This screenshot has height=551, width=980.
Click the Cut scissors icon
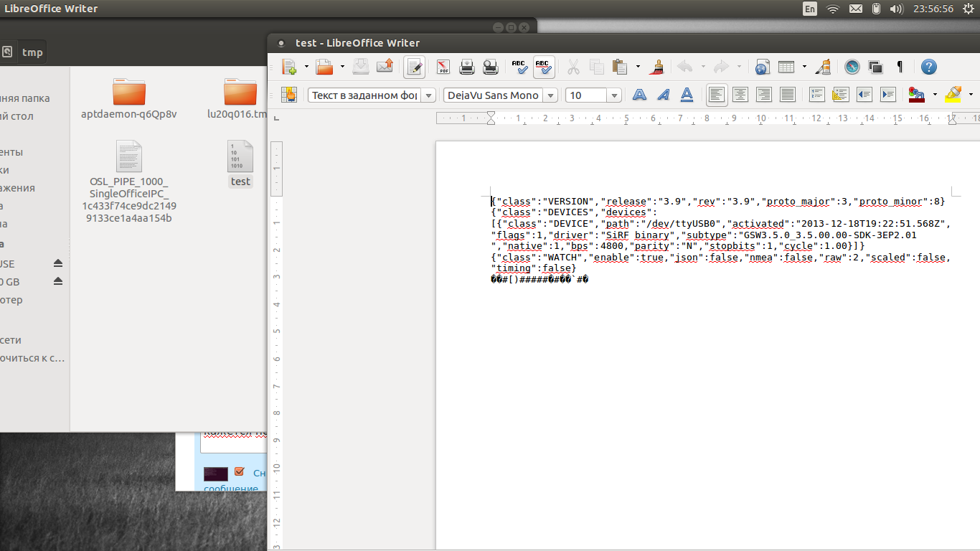(573, 67)
